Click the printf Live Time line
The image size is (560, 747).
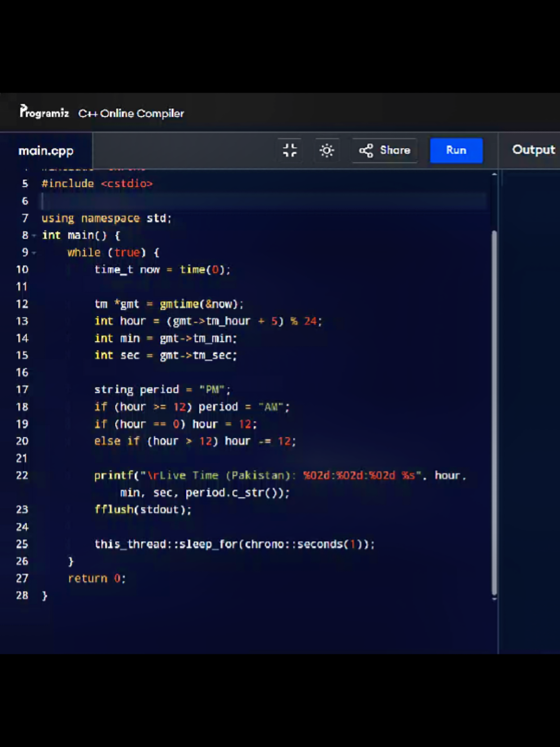(x=280, y=476)
